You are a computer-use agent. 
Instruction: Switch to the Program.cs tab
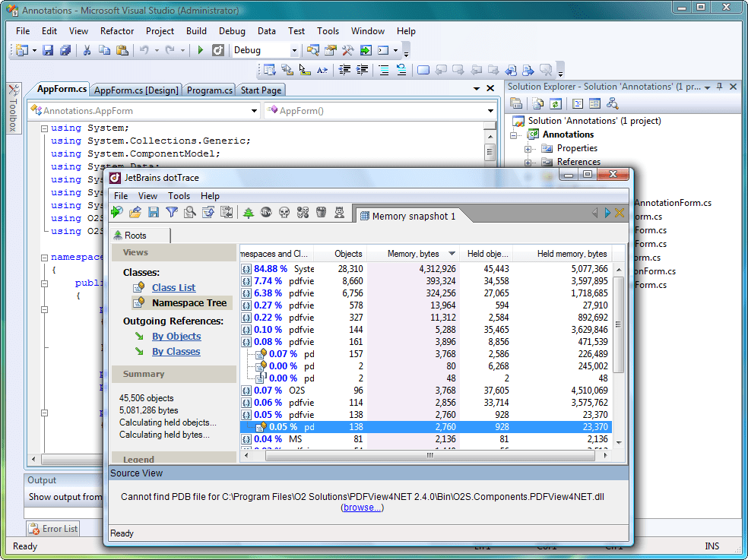(x=210, y=90)
